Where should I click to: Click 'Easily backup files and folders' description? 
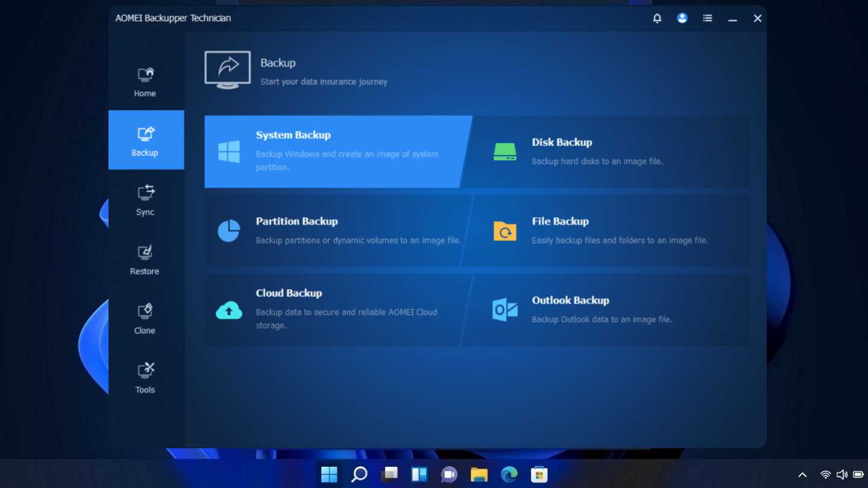pos(620,240)
